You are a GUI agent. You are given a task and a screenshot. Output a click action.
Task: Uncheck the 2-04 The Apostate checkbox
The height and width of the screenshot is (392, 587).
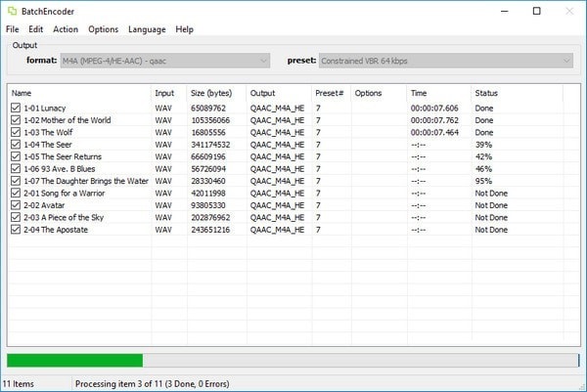pyautogui.click(x=15, y=230)
